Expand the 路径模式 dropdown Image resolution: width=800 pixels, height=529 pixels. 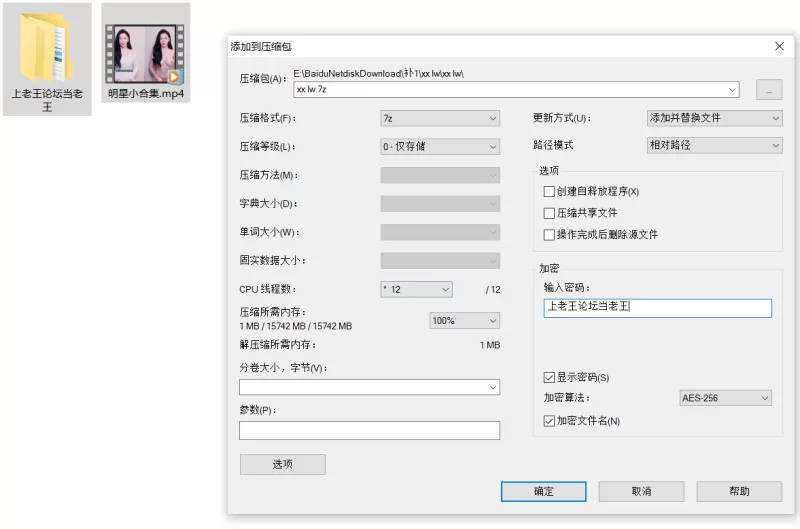(x=714, y=146)
